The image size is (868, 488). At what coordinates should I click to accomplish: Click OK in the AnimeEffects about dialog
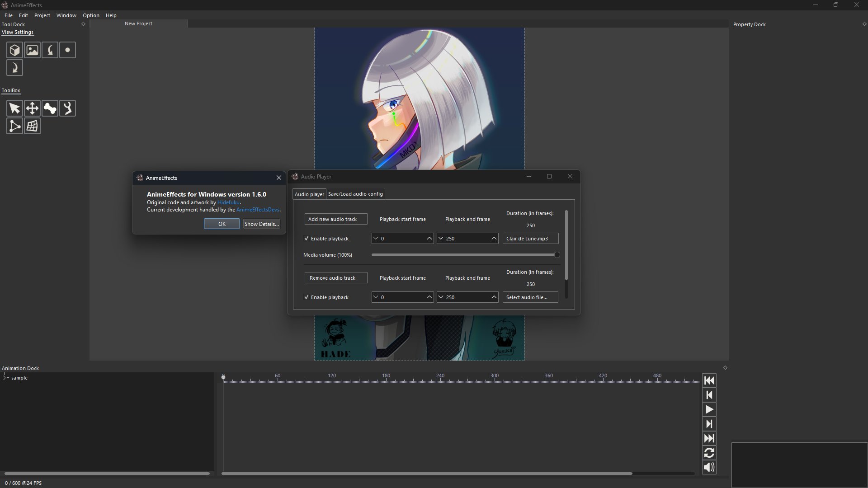[x=222, y=224]
